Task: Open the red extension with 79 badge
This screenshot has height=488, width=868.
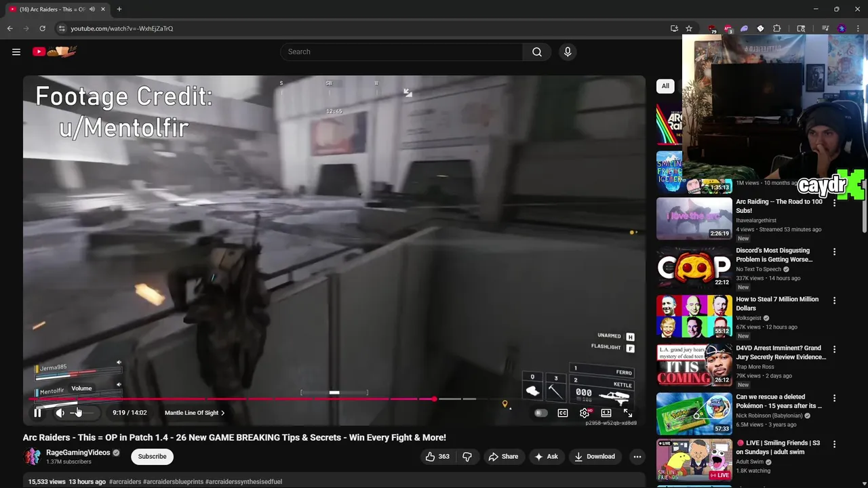Action: click(711, 28)
